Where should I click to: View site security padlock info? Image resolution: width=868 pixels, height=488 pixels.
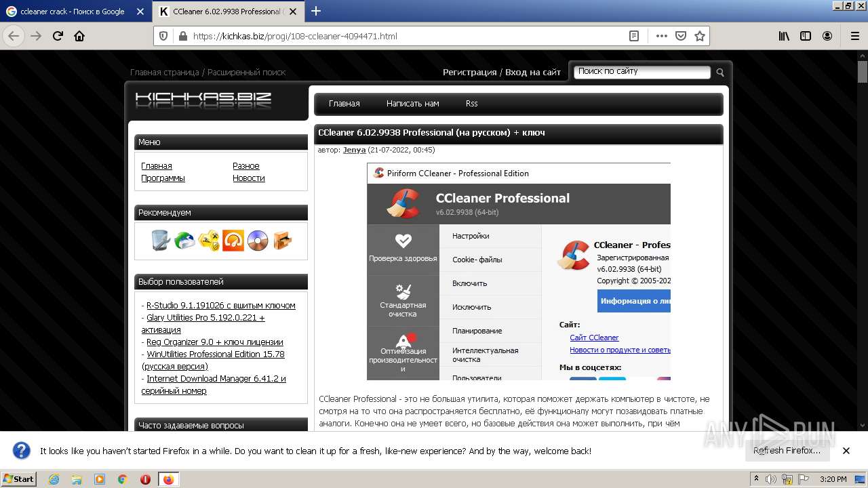[x=182, y=36]
